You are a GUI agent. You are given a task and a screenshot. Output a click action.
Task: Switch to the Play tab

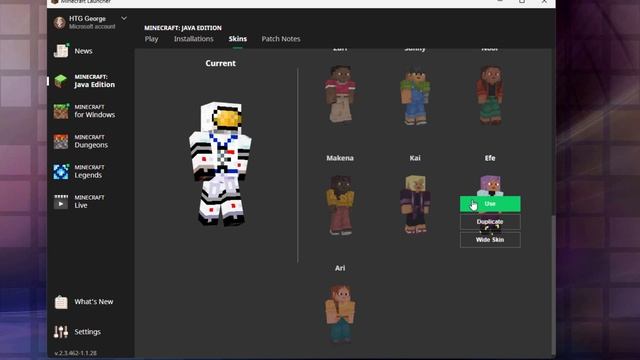coord(151,39)
